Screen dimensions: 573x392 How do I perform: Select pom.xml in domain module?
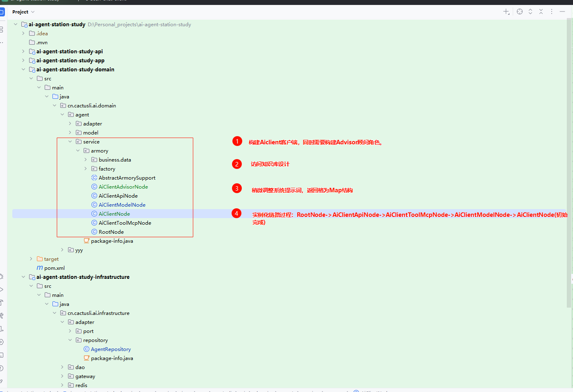click(54, 268)
